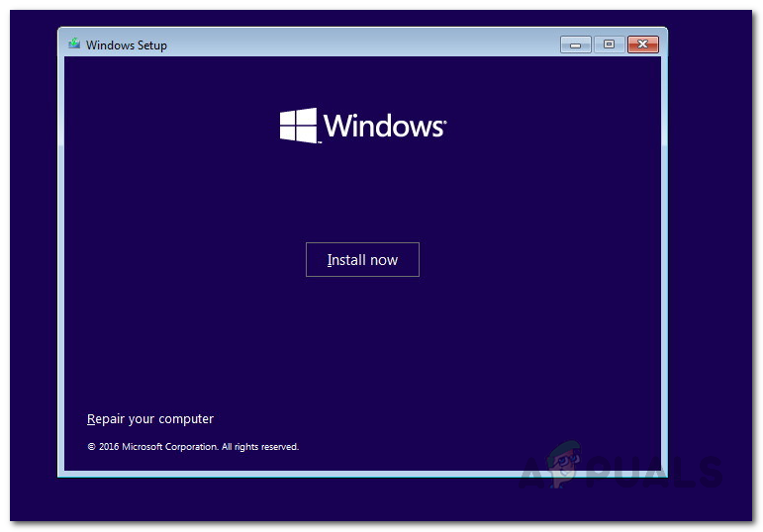Minimize the Windows Setup window
The height and width of the screenshot is (532, 763).
coord(576,44)
